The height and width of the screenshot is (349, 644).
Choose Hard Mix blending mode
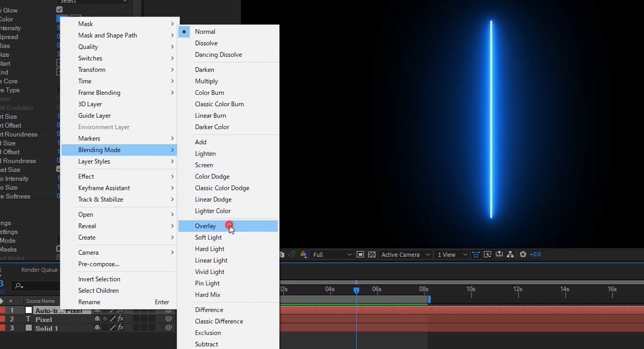[228, 295]
